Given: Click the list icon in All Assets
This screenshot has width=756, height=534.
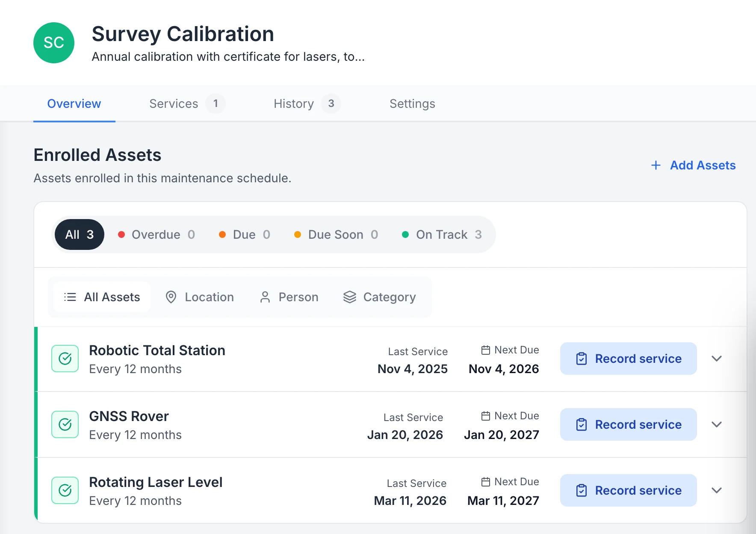Looking at the screenshot, I should [x=70, y=297].
